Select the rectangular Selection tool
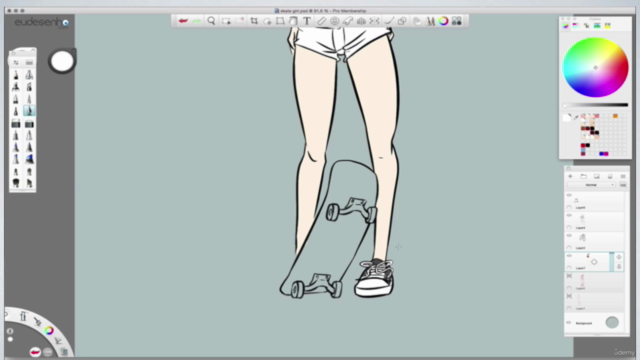Image resolution: width=640 pixels, height=360 pixels. 226,21
